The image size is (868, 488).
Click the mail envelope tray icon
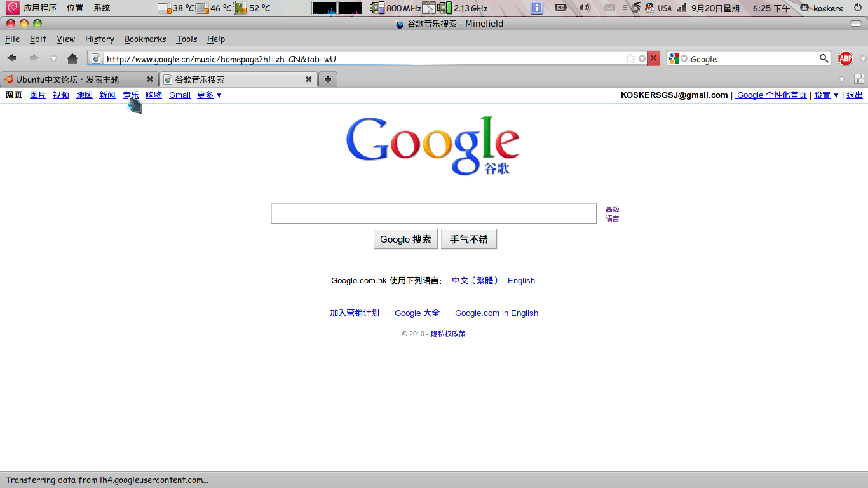[x=609, y=8]
